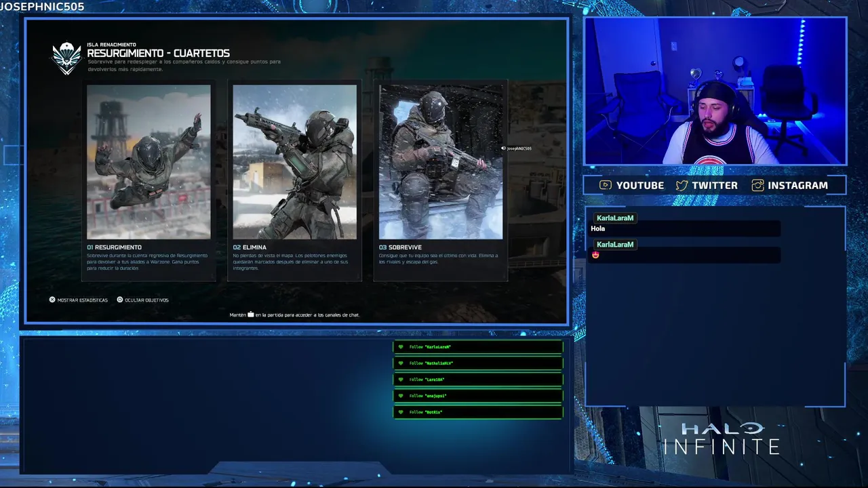Click the Resurgimiento objective description paragraph
Image resolution: width=868 pixels, height=488 pixels.
click(147, 262)
